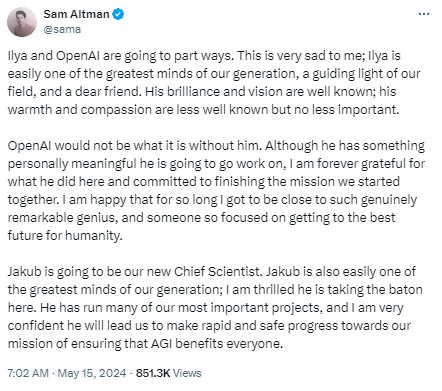Open the @sama handle link
442x391 pixels.
[62, 29]
